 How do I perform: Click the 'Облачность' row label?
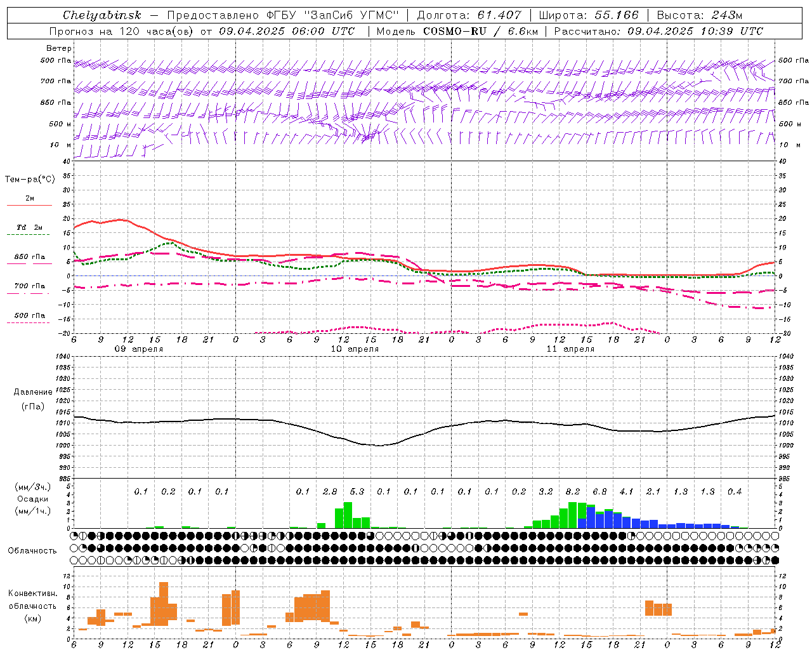point(32,550)
